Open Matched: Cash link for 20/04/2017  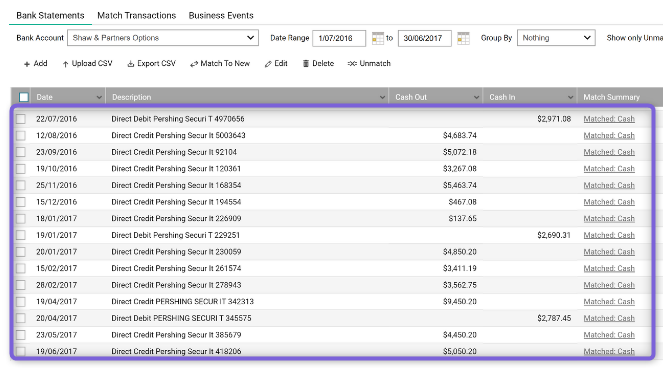tap(609, 318)
